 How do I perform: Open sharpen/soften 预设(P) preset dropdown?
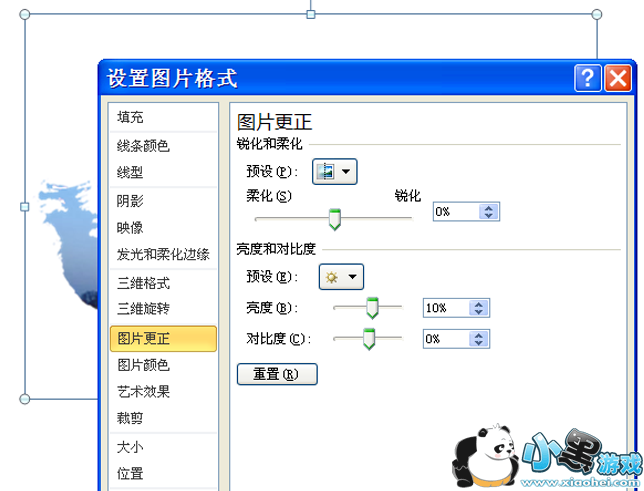pyautogui.click(x=335, y=171)
